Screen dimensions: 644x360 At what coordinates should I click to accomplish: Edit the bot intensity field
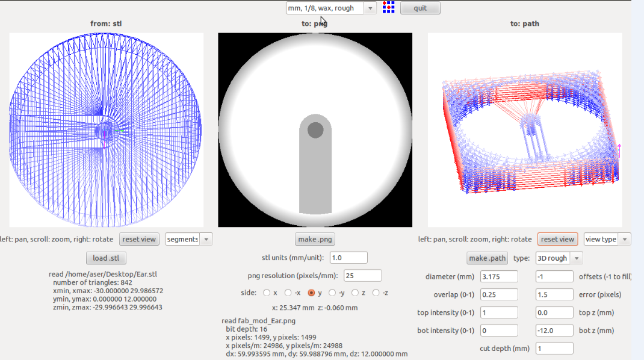tap(499, 331)
